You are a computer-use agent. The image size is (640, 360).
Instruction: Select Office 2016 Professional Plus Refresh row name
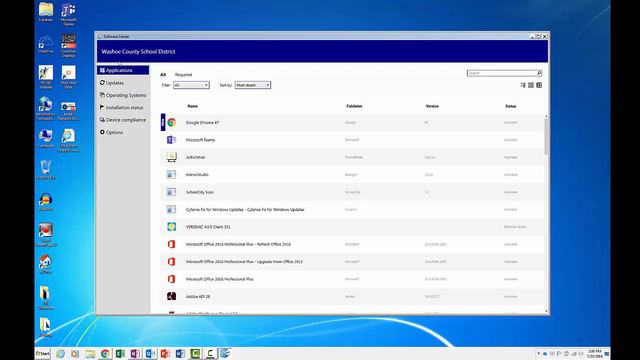coord(238,244)
